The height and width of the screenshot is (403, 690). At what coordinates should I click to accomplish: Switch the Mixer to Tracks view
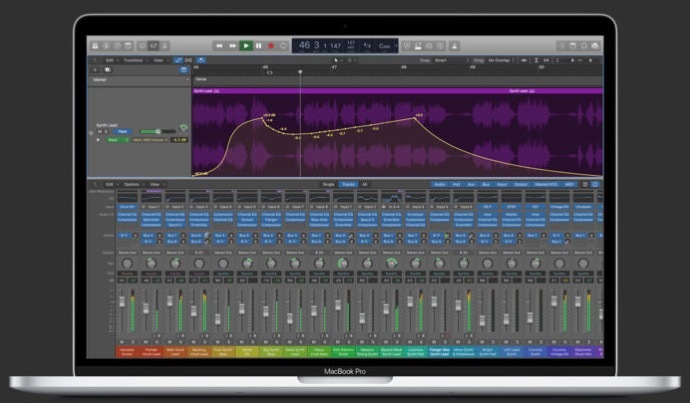[348, 184]
